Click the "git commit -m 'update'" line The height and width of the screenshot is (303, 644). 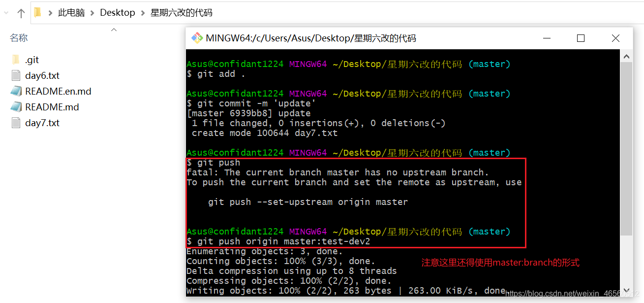251,103
